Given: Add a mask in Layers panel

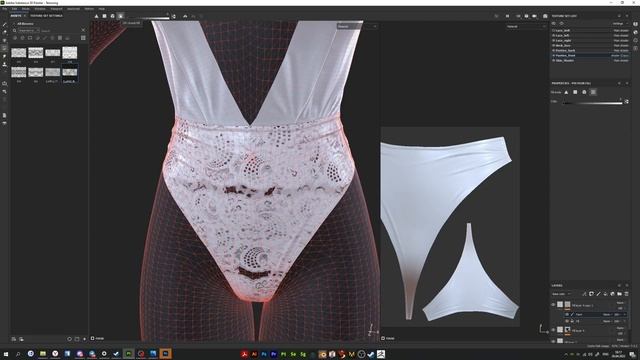Looking at the screenshot, I should [x=591, y=294].
